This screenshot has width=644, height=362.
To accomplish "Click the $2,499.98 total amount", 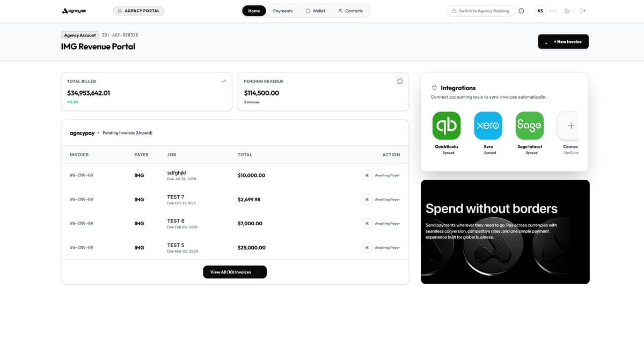I will click(249, 200).
